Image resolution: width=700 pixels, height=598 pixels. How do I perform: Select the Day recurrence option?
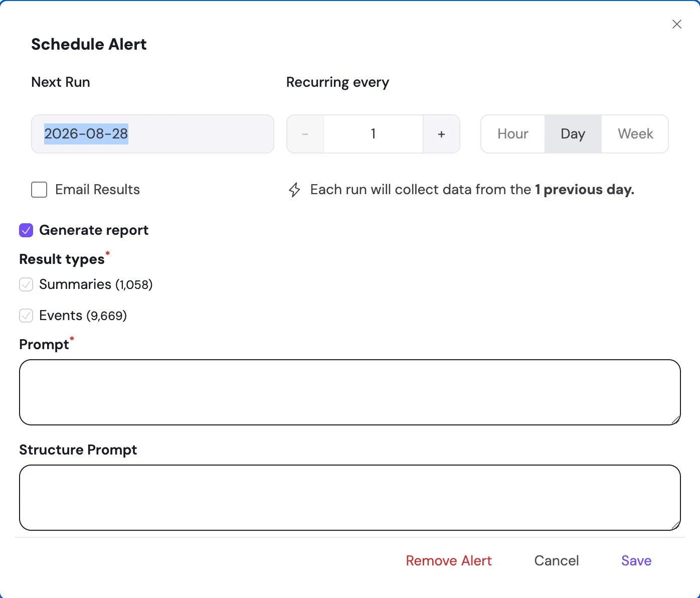tap(573, 134)
